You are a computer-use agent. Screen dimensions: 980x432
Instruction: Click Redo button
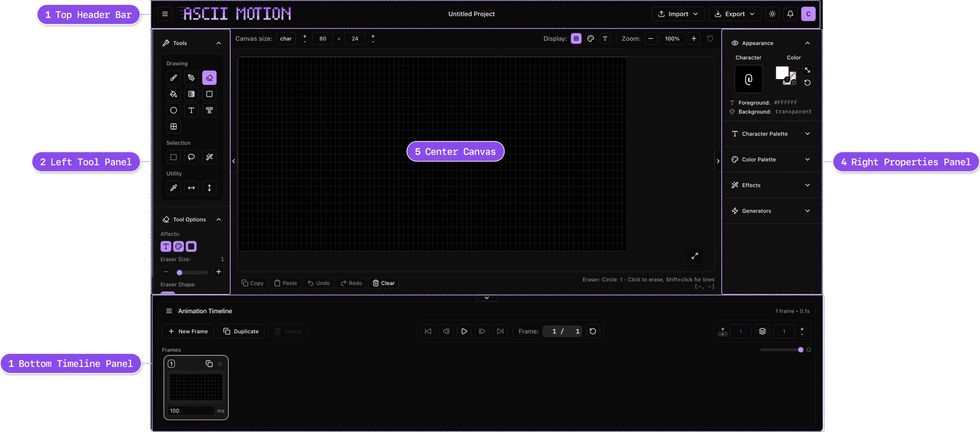pyautogui.click(x=351, y=283)
